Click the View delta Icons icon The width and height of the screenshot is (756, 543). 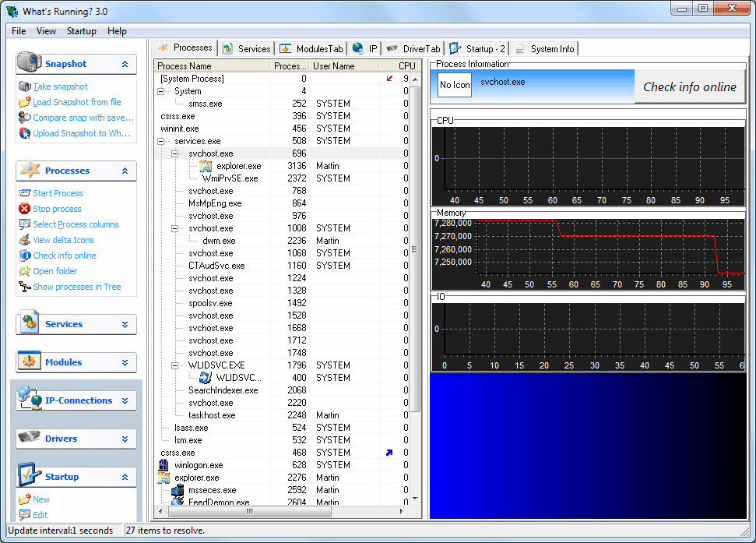point(25,240)
